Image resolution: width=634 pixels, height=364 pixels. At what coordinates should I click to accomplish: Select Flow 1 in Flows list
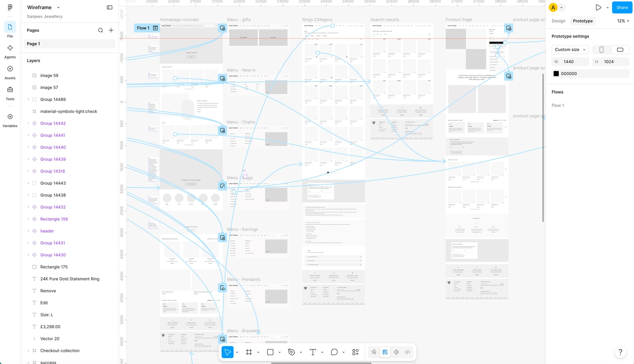(x=558, y=105)
